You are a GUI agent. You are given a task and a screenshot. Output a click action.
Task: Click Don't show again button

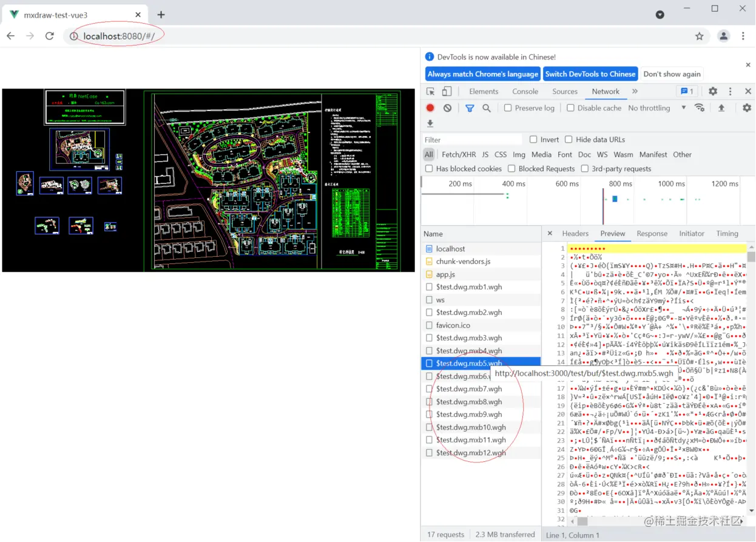(672, 74)
